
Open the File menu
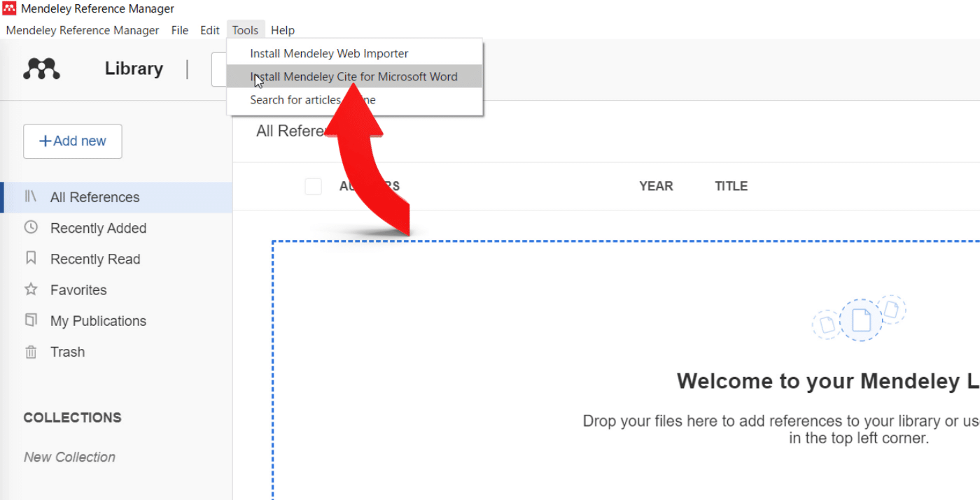(180, 30)
